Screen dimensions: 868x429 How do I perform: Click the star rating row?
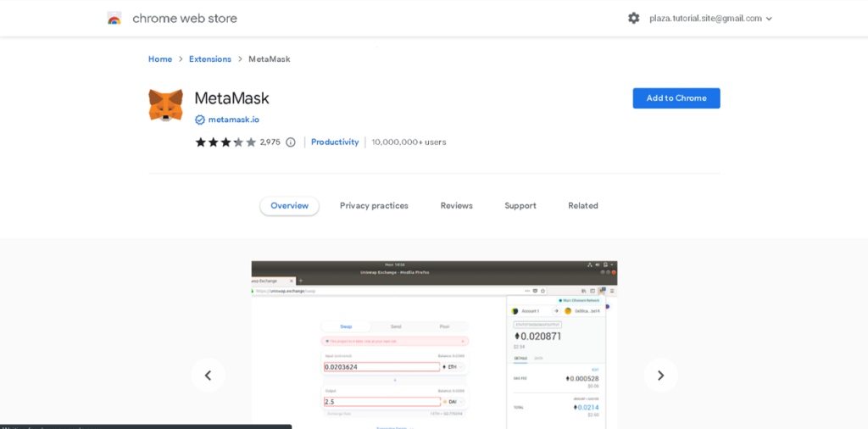coord(225,142)
